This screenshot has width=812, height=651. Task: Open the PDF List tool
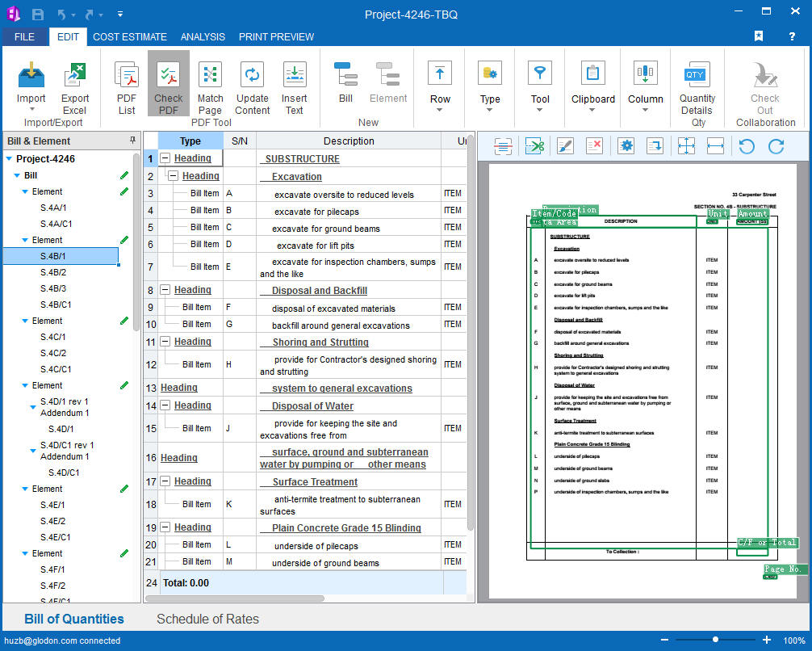[127, 89]
